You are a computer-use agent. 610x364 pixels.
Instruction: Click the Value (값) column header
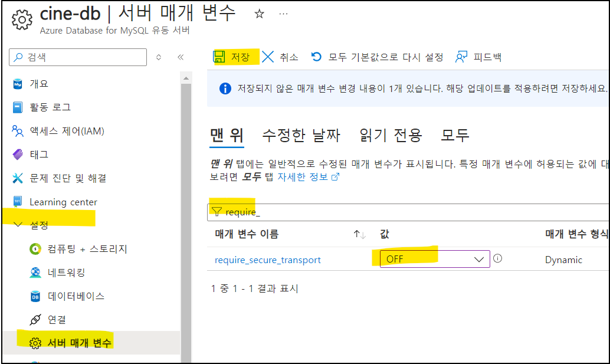(385, 234)
